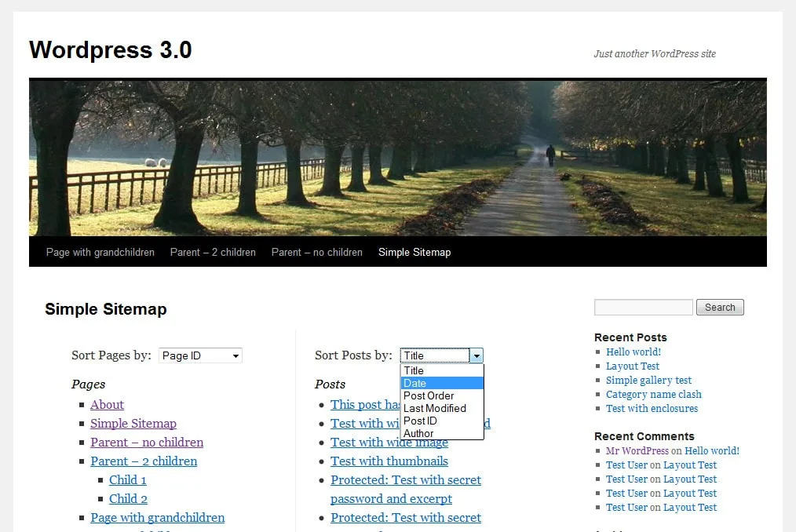Open Simple Sitemap link in Pages list
The width and height of the screenshot is (796, 532).
[133, 424]
